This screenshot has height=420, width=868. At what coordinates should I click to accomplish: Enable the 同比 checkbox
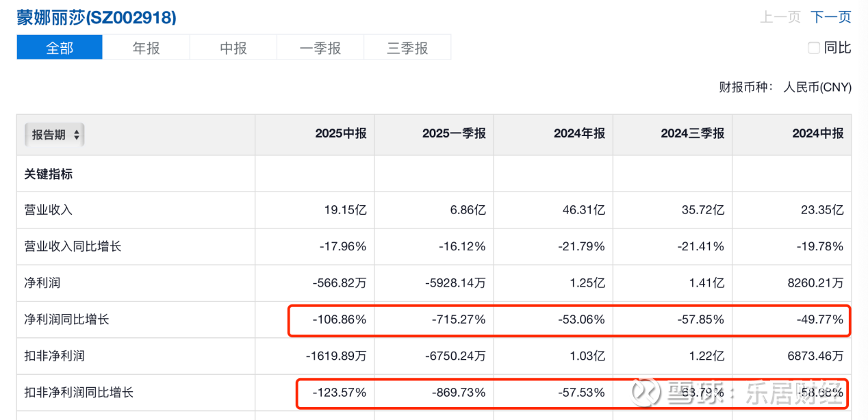click(x=813, y=48)
